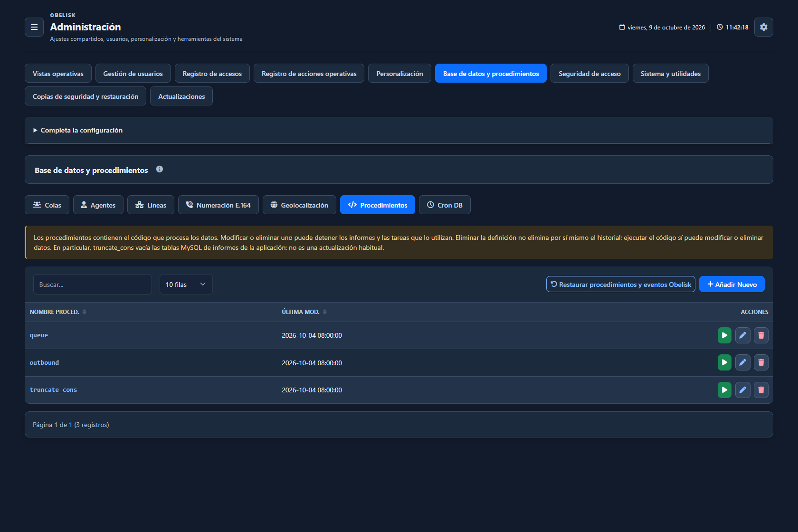Image resolution: width=798 pixels, height=532 pixels.
Task: Open Gestión de usuarios tab
Action: click(x=133, y=74)
